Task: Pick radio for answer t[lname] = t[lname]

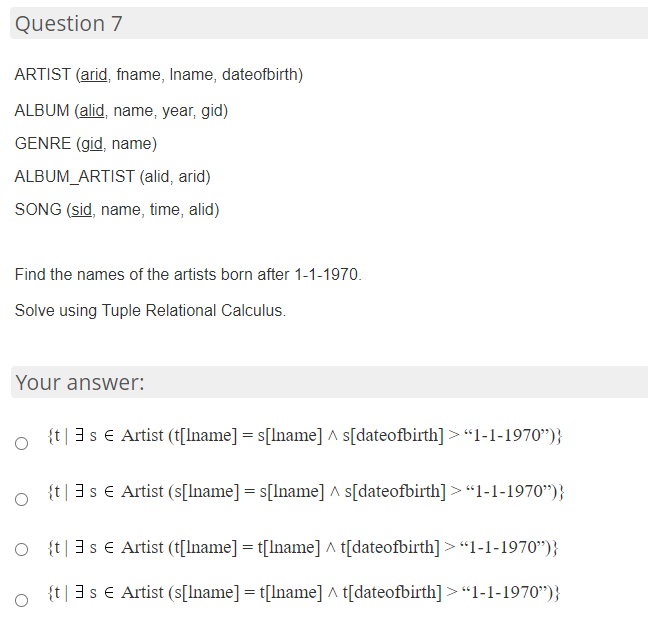Action: click(21, 549)
